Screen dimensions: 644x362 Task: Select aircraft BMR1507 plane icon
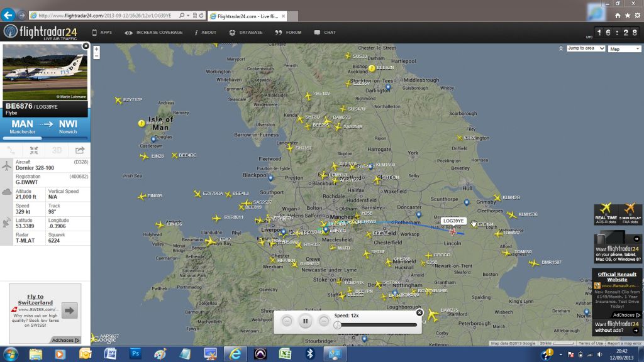[534, 263]
